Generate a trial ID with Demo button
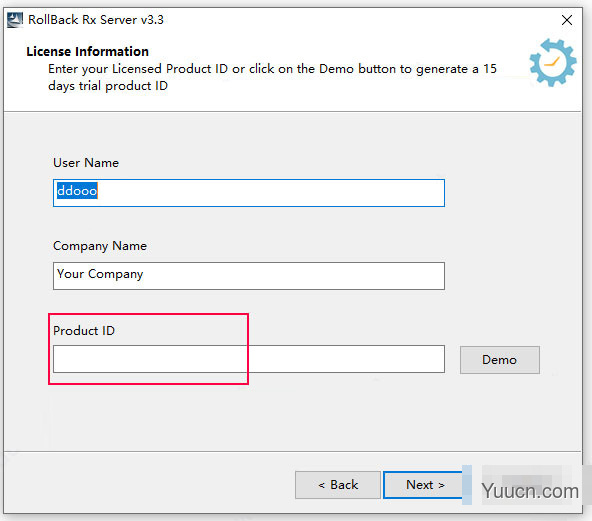Image resolution: width=592 pixels, height=521 pixels. [500, 360]
